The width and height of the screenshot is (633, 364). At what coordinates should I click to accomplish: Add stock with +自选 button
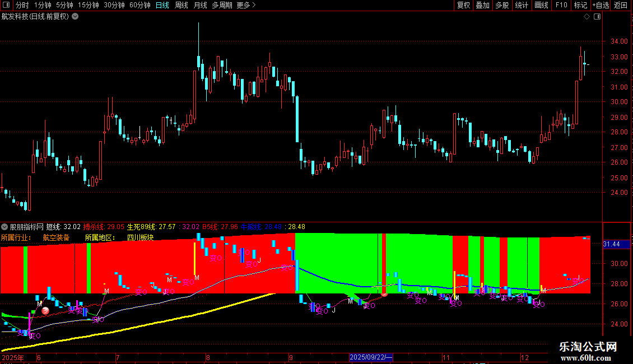pos(601,5)
